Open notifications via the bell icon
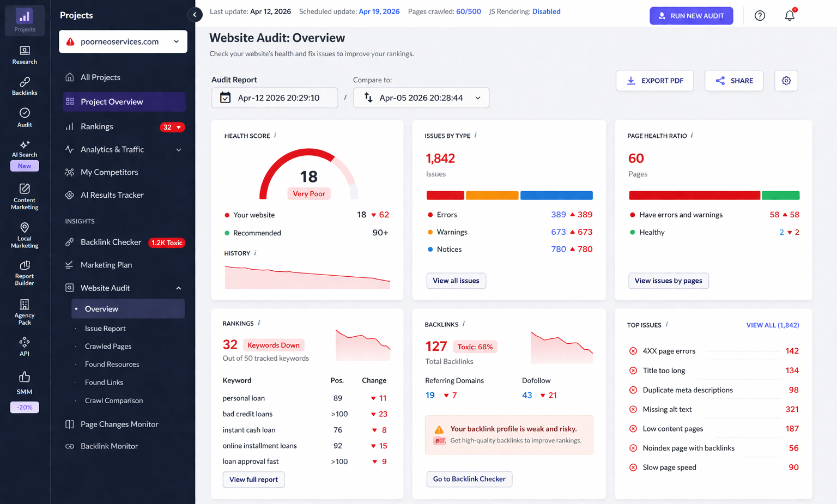This screenshot has width=837, height=504. 790,16
